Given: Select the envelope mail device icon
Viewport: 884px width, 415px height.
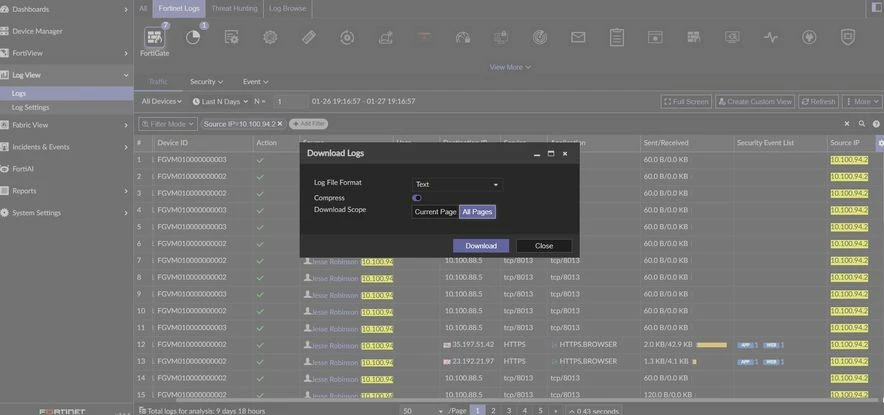Looking at the screenshot, I should click(x=578, y=38).
